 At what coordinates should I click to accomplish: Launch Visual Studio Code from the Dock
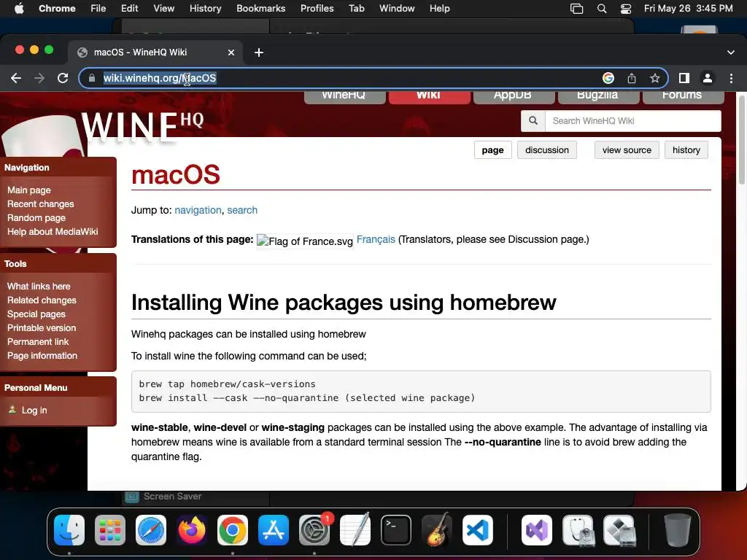coord(478,530)
